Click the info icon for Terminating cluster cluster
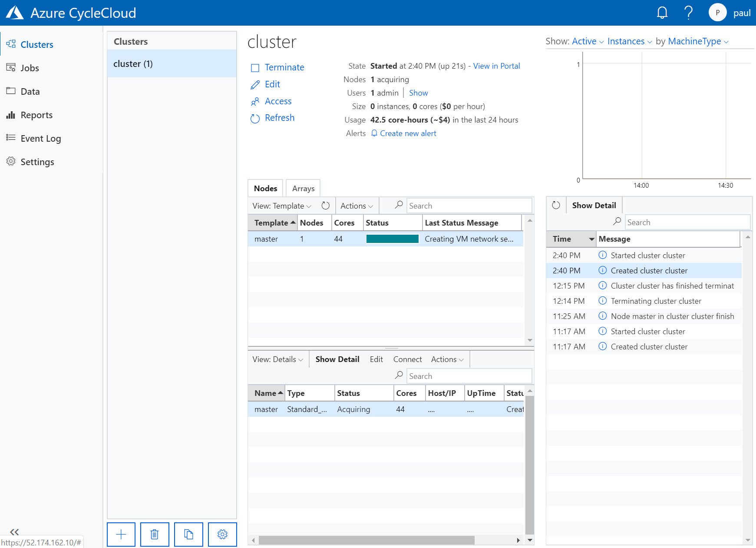 602,301
